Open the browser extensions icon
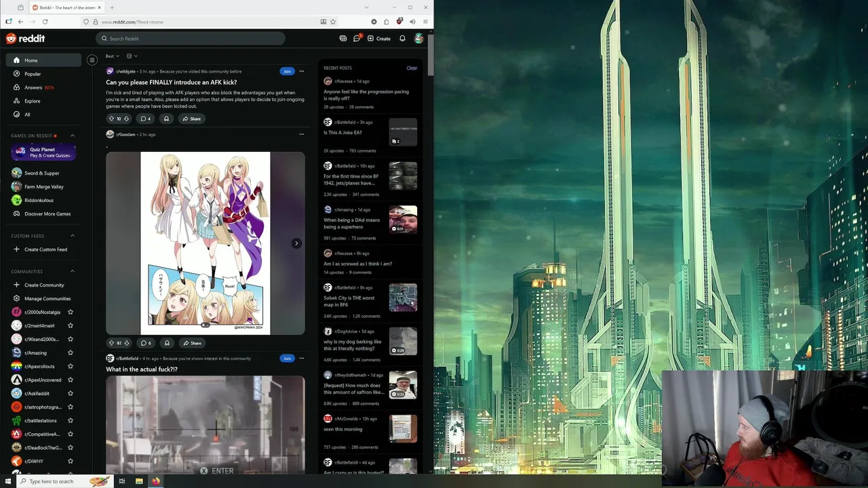The width and height of the screenshot is (868, 488). [x=387, y=22]
